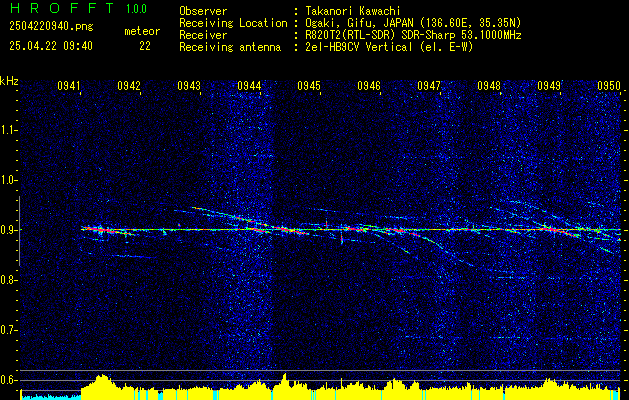Click the 0944 time marker
Screen dimensions: 629x400
249,85
